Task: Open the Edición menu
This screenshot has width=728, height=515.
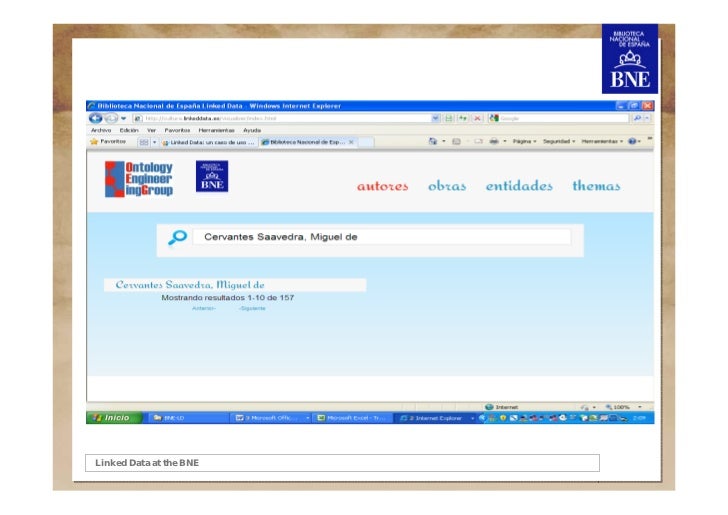Action: pos(129,130)
